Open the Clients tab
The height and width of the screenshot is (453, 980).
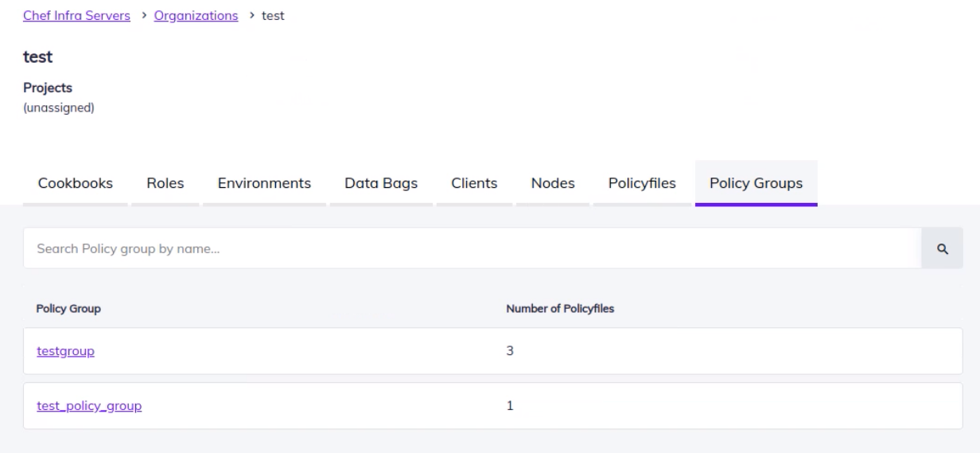[474, 183]
